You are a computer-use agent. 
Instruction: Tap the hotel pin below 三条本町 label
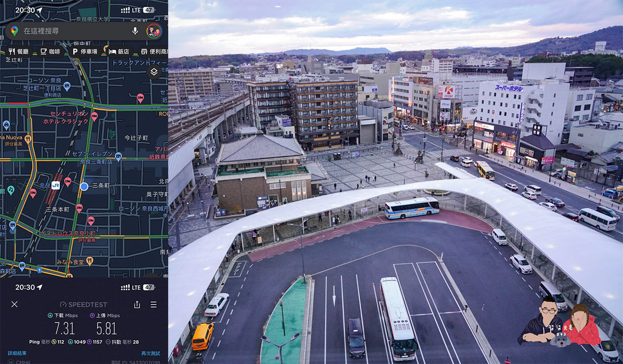pyautogui.click(x=79, y=208)
